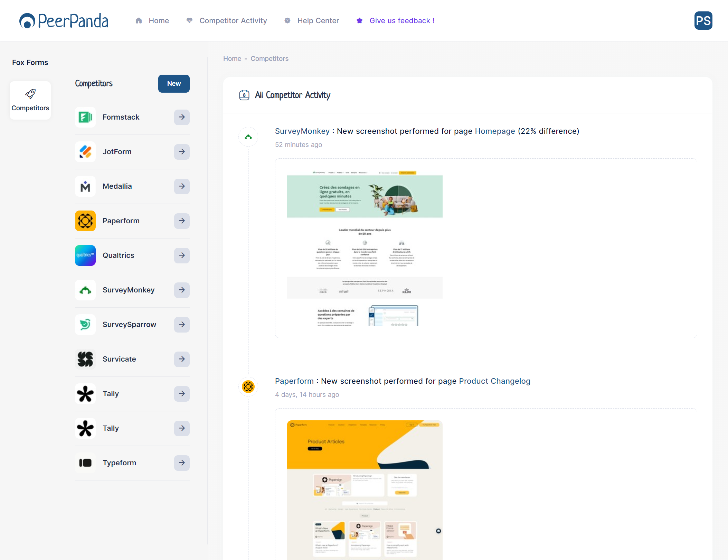Click the Formstack logo icon
This screenshot has height=560, width=728.
point(85,117)
